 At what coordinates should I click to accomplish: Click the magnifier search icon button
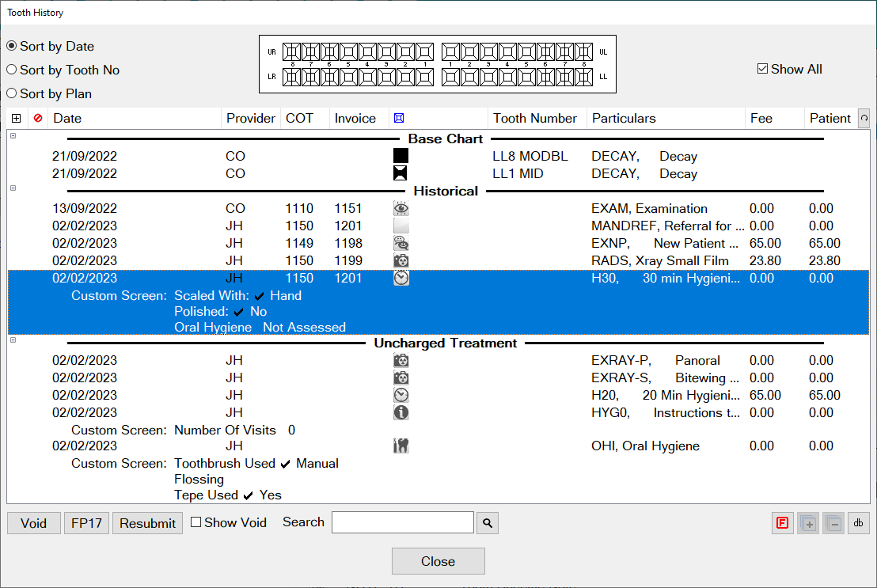[488, 523]
